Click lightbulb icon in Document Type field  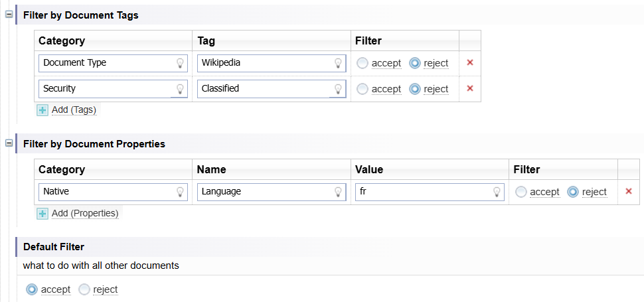click(x=179, y=63)
